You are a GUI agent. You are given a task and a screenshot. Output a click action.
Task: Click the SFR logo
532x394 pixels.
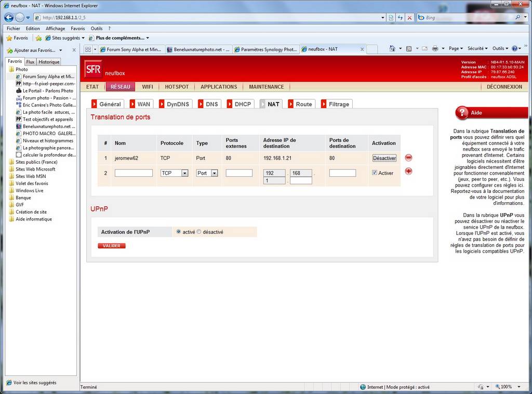tap(93, 69)
